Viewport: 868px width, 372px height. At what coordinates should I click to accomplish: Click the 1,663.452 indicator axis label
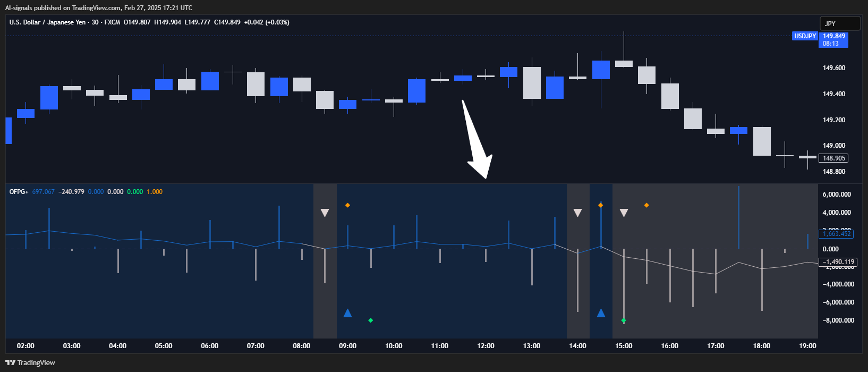837,234
